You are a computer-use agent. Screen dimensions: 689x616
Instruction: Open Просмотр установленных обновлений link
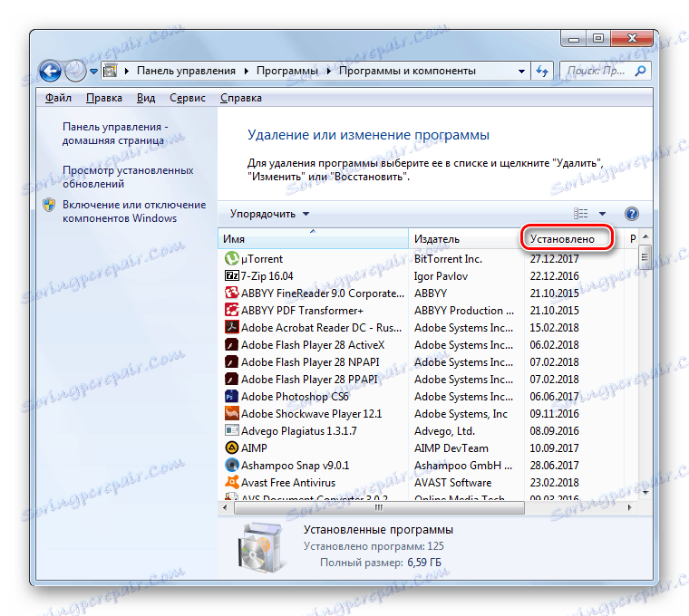[x=128, y=177]
